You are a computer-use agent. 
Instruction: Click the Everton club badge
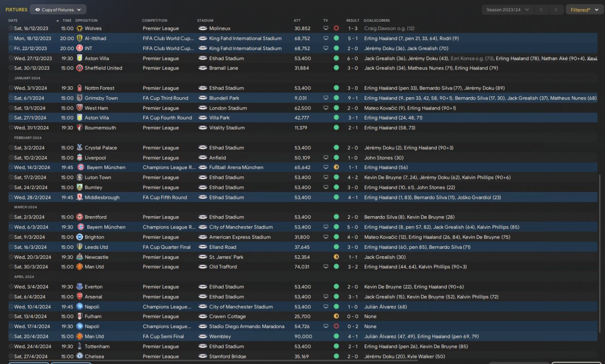tap(79, 287)
